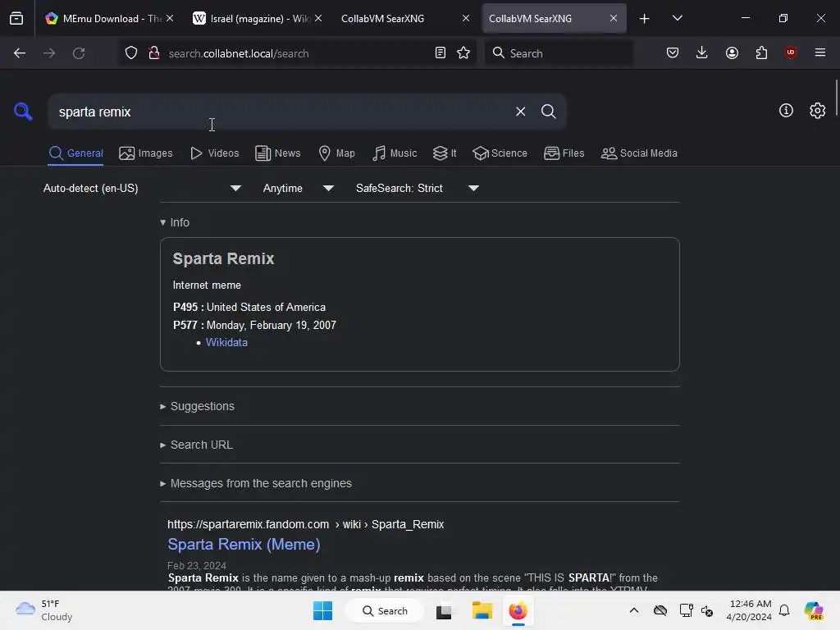Switch to Music category
Image resolution: width=840 pixels, height=630 pixels.
pos(395,153)
